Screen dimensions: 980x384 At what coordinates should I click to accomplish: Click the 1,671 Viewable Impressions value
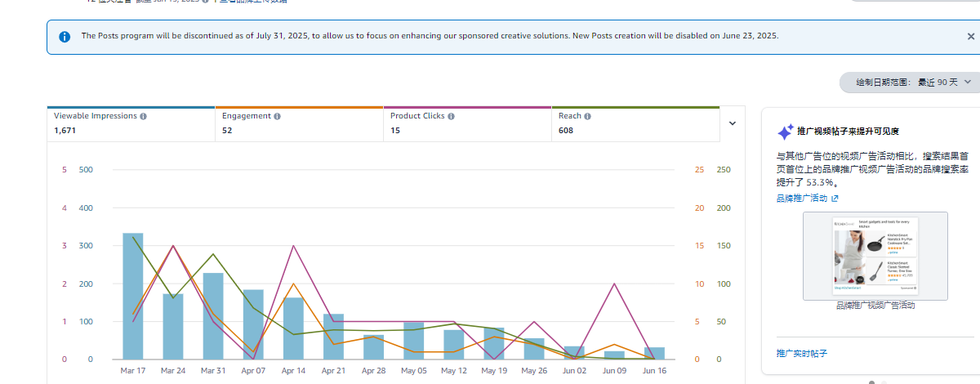[x=65, y=131]
